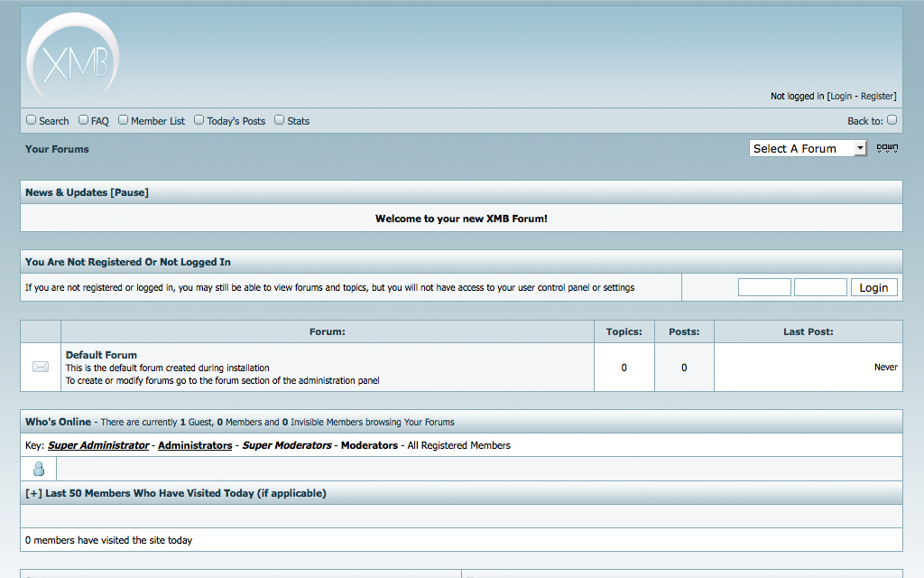Open Today's Posts page
The image size is (924, 578).
236,121
